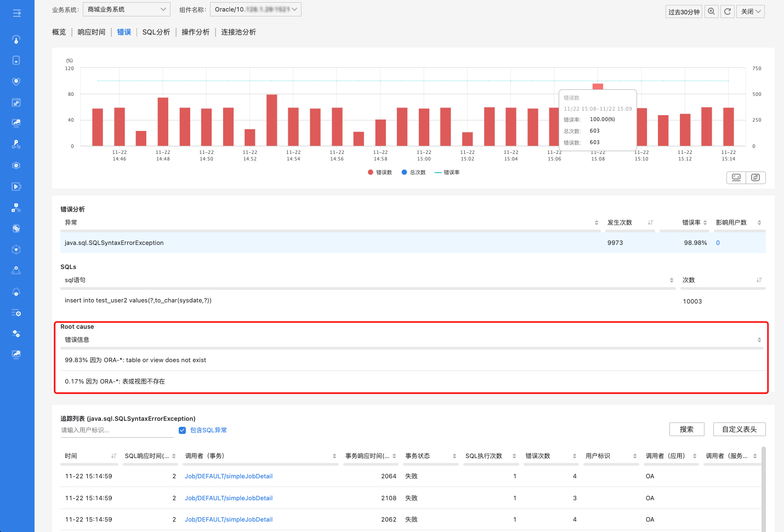Viewport: 784px width, 532px height.
Task: Sort by 错误率 column
Action: (x=705, y=222)
